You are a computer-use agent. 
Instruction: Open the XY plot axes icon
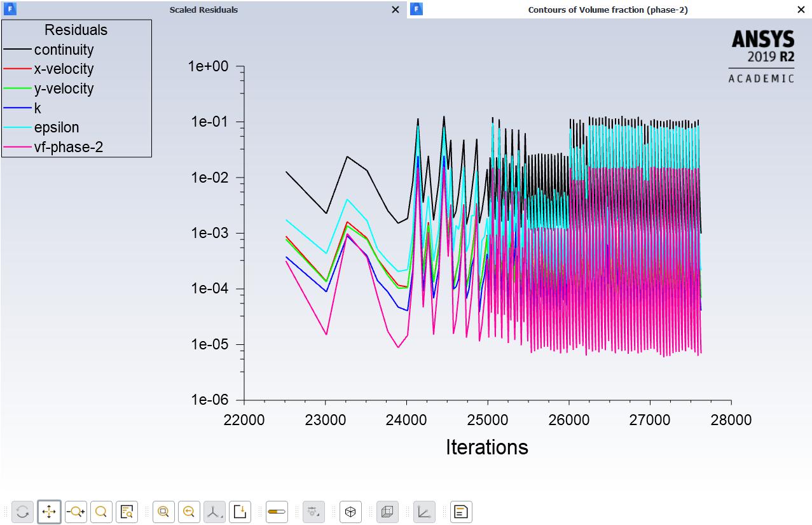[423, 511]
